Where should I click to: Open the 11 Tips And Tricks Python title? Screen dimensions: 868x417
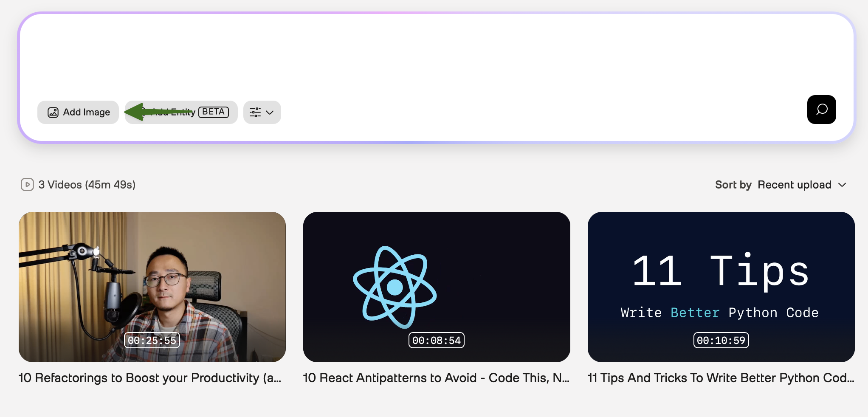721,378
